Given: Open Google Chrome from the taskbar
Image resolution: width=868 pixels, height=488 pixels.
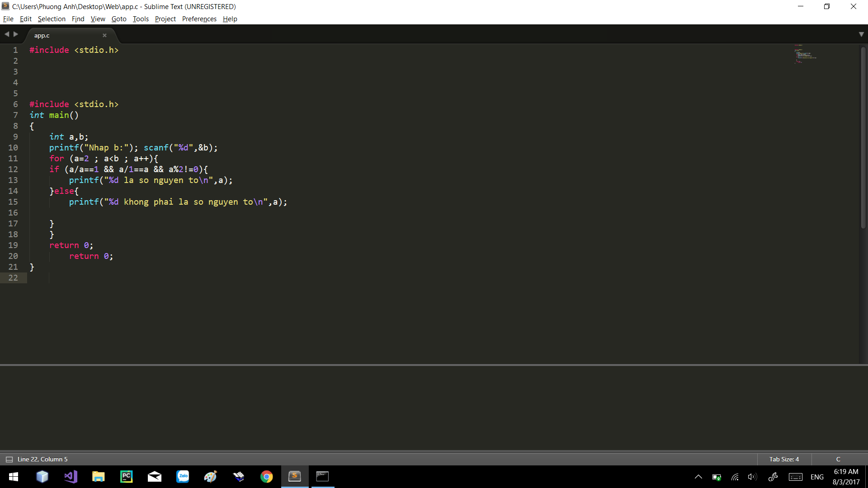Looking at the screenshot, I should [266, 477].
